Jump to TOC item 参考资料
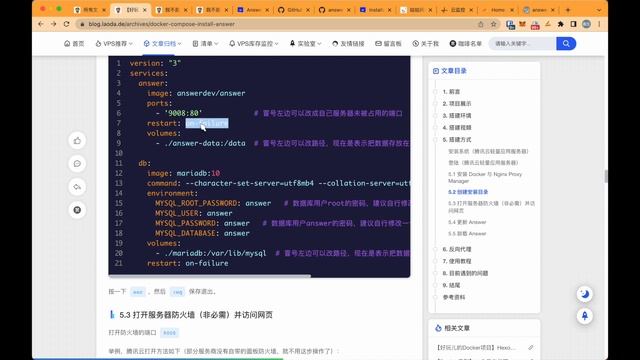The width and height of the screenshot is (640, 360). point(454,297)
